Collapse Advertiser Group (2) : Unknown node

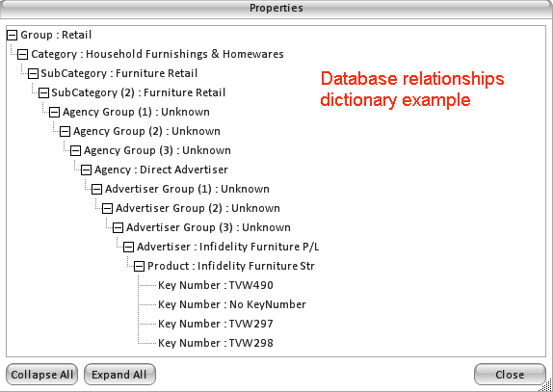(107, 208)
